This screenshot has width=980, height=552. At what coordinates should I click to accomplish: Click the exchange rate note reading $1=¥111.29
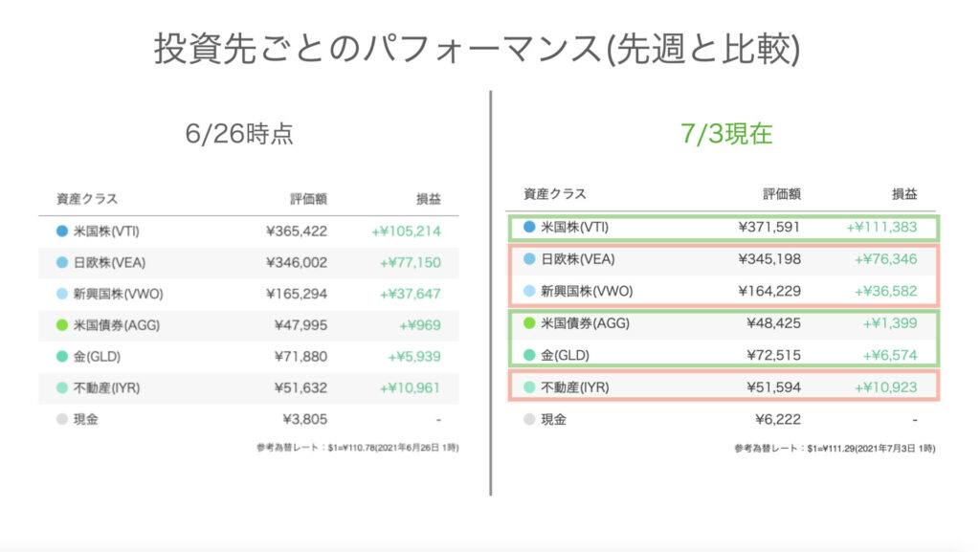(x=834, y=448)
